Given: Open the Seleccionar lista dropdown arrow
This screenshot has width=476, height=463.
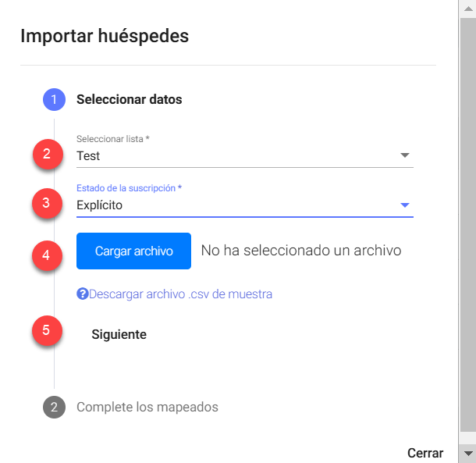Looking at the screenshot, I should coord(405,155).
